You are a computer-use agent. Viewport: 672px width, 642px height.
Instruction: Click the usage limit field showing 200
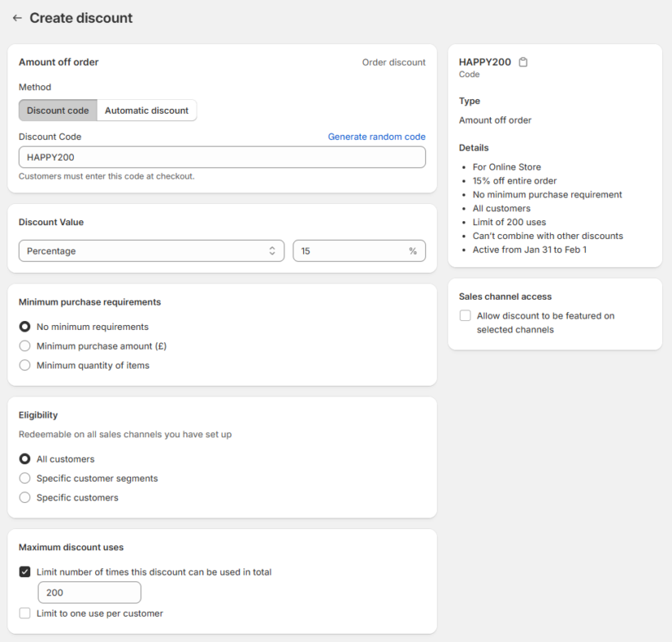89,593
